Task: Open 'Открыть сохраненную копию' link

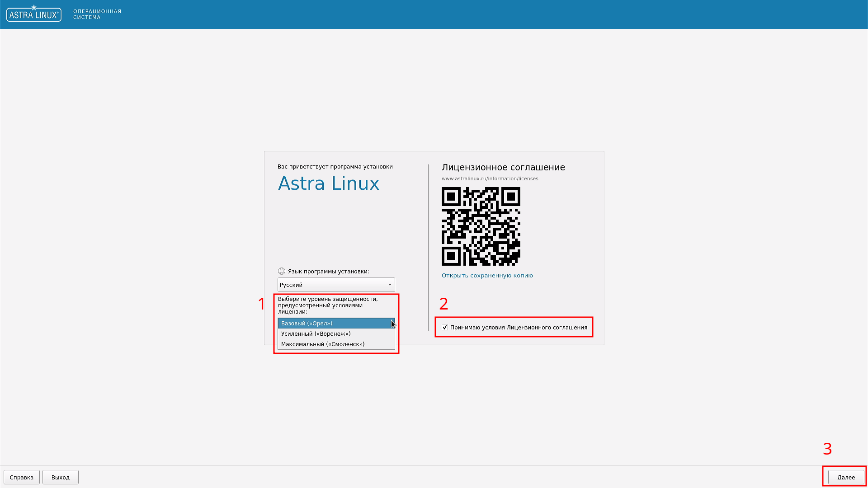Action: point(487,275)
